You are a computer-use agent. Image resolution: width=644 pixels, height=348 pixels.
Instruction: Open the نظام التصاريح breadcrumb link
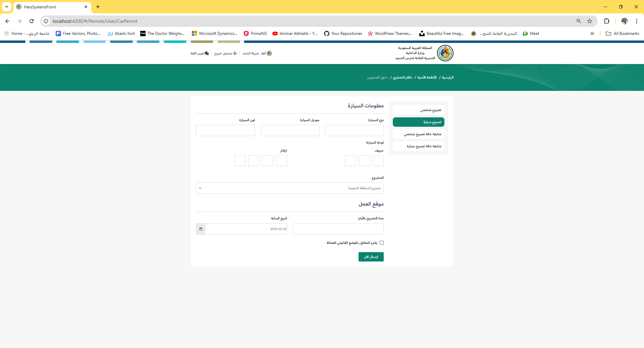402,77
